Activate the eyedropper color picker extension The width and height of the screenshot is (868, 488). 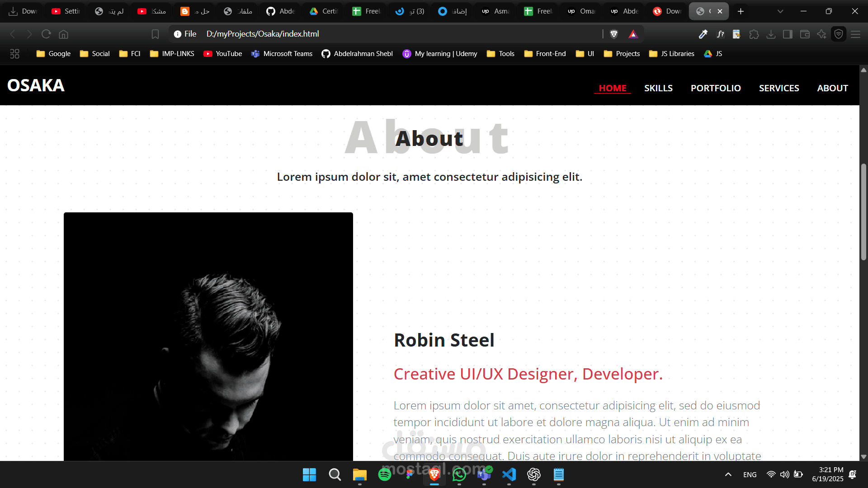pyautogui.click(x=703, y=34)
